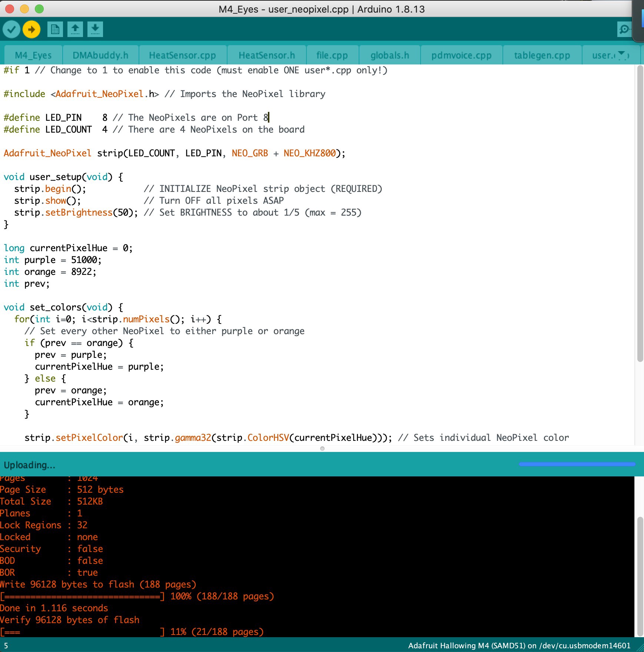Screen dimensions: 644x652
Task: Click the 'int orange = 8922;' line
Action: click(50, 272)
